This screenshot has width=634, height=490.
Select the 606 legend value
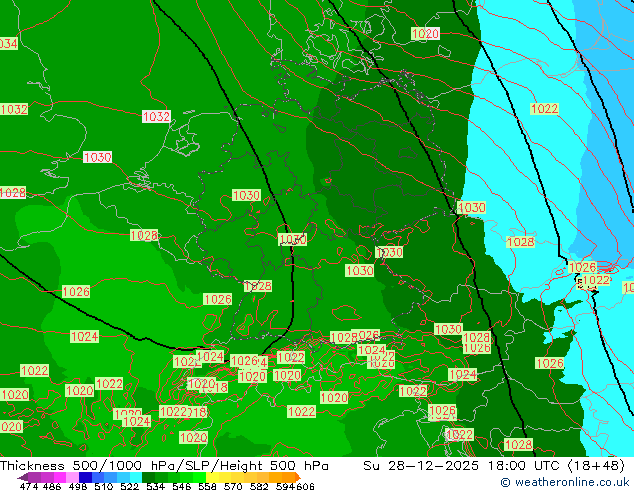(304, 486)
